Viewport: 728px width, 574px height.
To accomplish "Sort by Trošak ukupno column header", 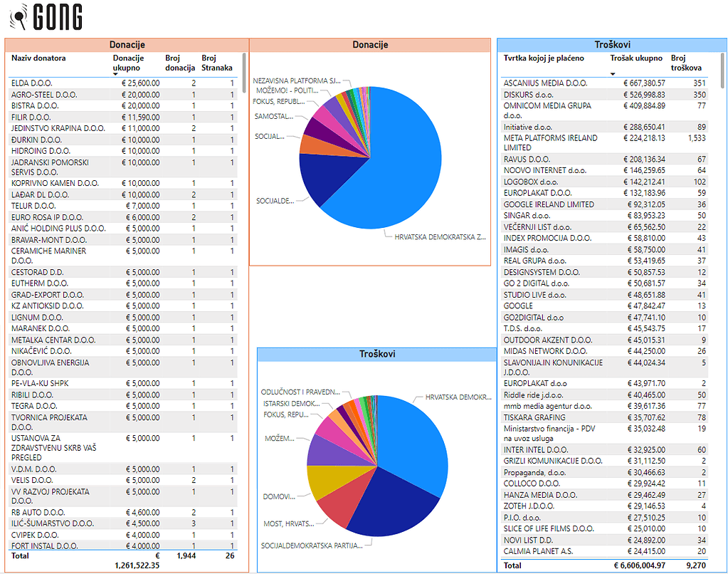I will [636, 58].
